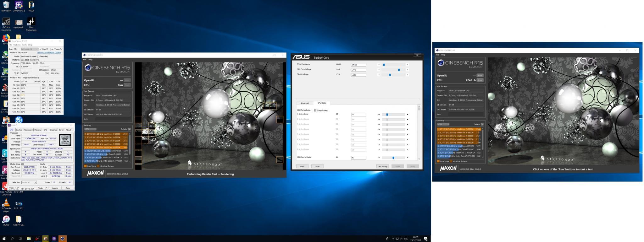The image size is (644, 242).
Task: Increase CPU Core Voltage with right arrow
Action: tap(408, 70)
